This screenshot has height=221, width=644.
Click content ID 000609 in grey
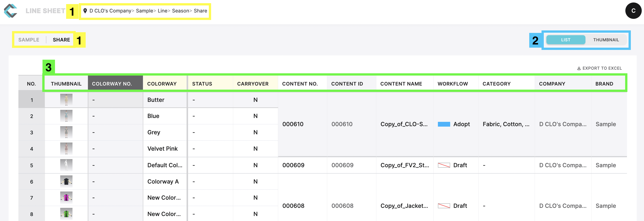click(x=342, y=165)
